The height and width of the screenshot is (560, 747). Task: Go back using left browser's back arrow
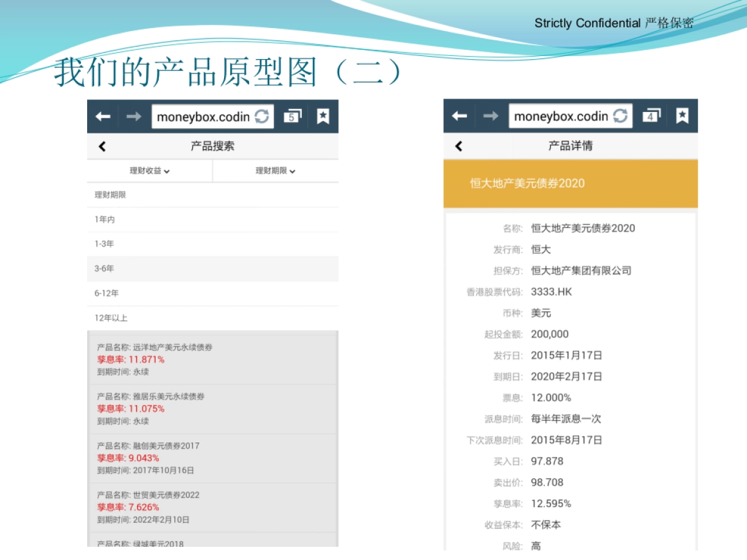click(x=103, y=116)
